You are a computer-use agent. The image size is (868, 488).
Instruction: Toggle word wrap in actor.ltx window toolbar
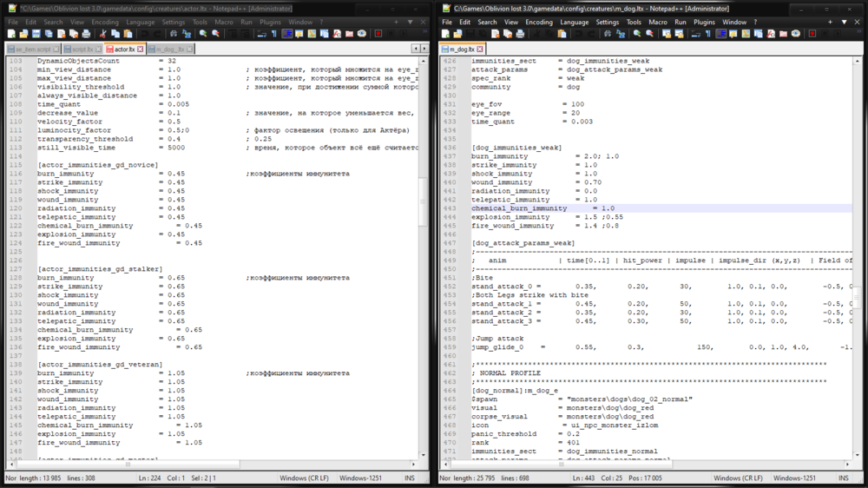coord(262,34)
